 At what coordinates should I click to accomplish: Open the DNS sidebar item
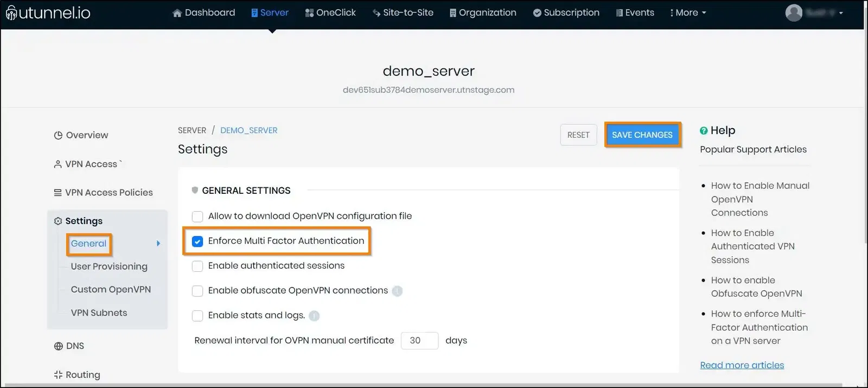click(69, 346)
